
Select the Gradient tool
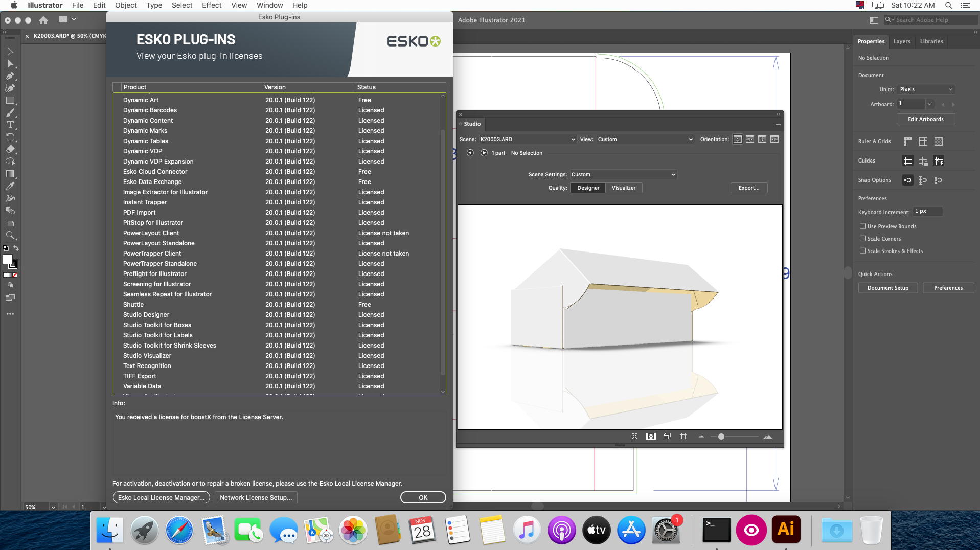[10, 173]
